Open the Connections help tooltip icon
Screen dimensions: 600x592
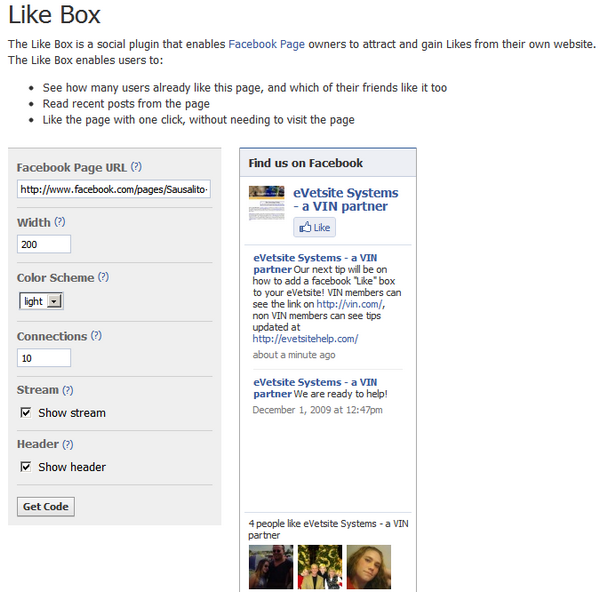tap(96, 336)
